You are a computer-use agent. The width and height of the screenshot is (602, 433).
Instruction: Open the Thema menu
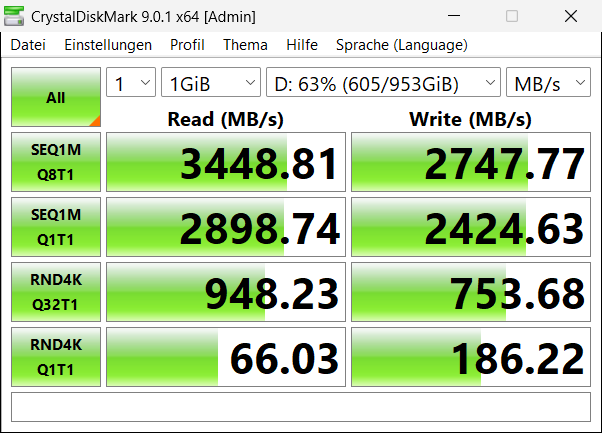click(x=245, y=45)
